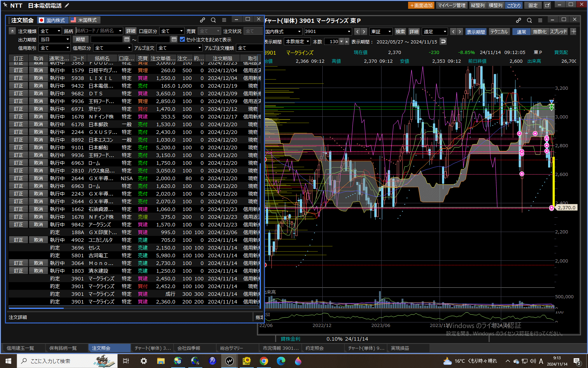Click 横整列 arrange button

495,5
